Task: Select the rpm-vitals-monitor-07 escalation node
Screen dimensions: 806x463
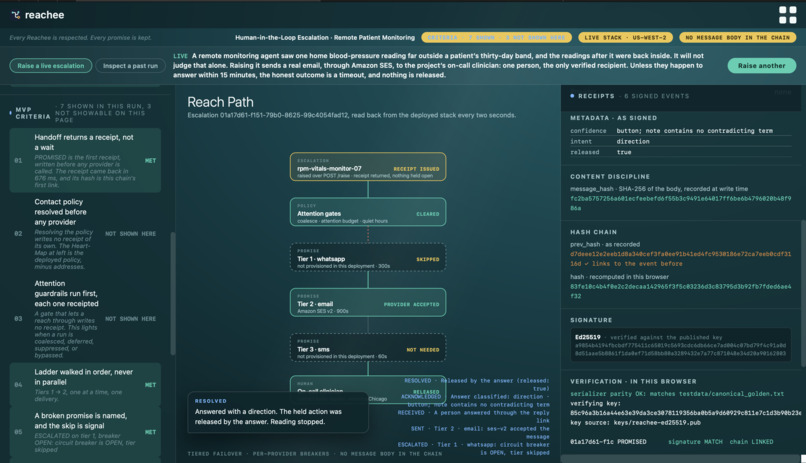Action: pyautogui.click(x=368, y=166)
